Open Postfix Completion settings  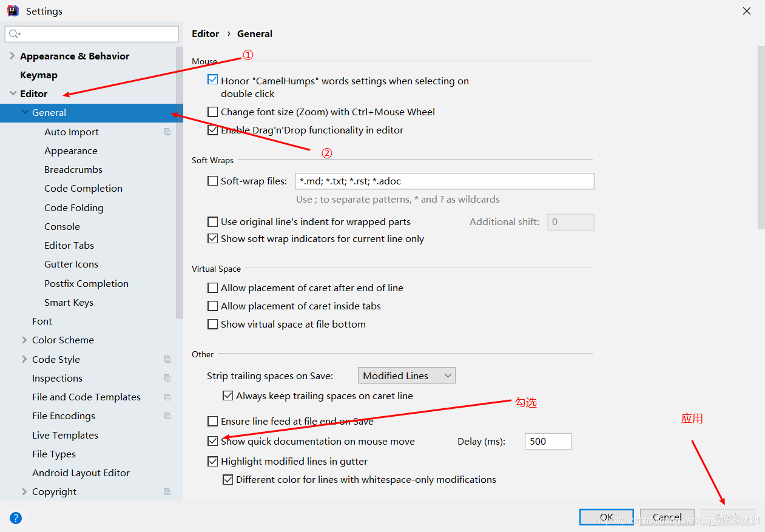point(86,283)
